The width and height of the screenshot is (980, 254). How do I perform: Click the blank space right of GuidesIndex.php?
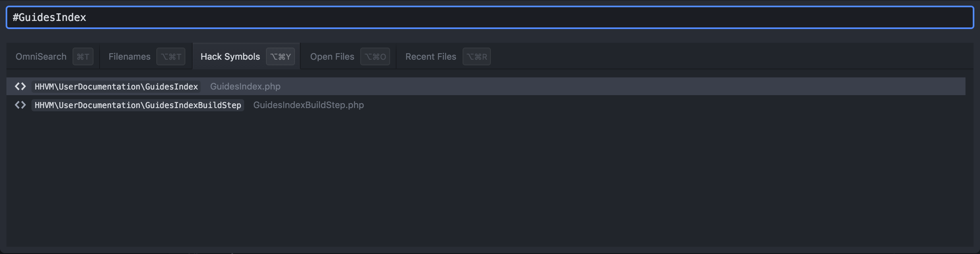pos(623,86)
